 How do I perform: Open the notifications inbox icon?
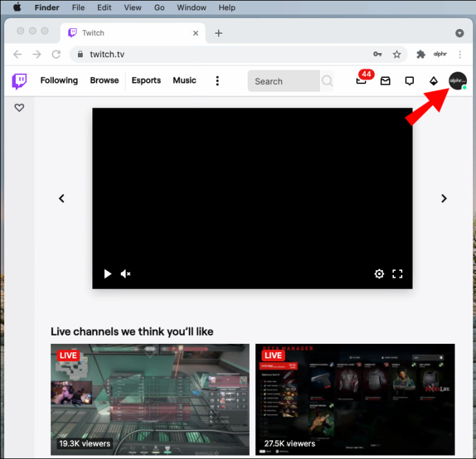pos(385,81)
